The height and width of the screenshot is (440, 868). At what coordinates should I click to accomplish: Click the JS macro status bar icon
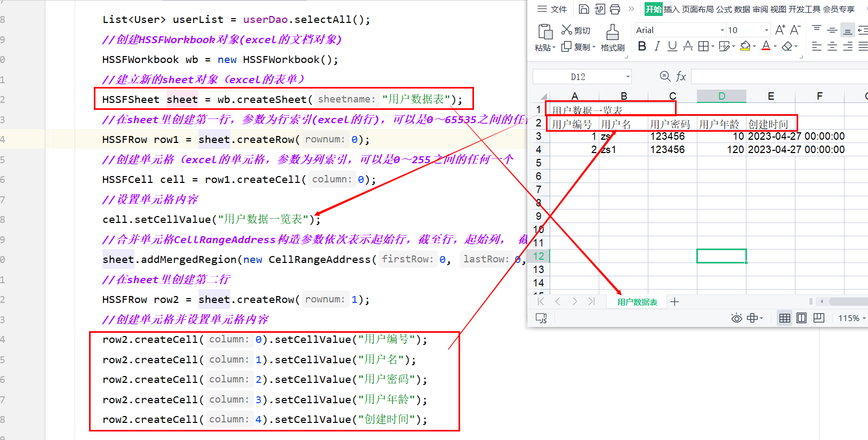[x=541, y=318]
